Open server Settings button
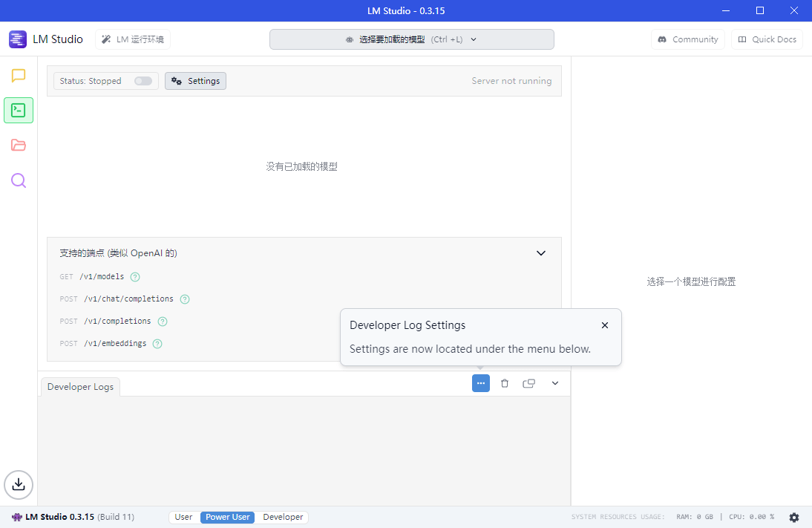812x528 pixels. [195, 81]
